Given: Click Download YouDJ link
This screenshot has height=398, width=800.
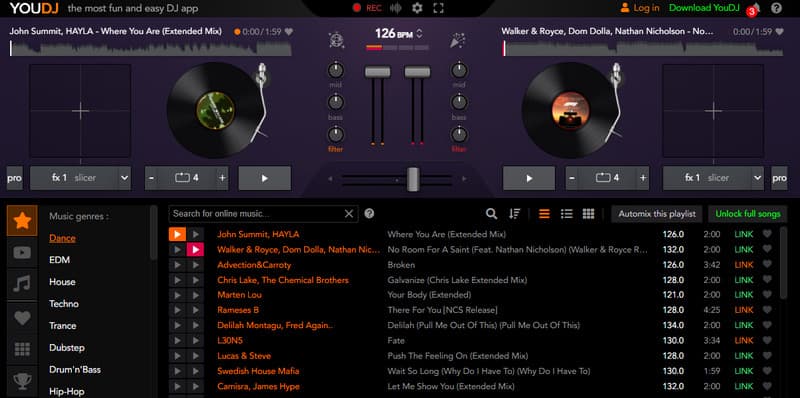Looking at the screenshot, I should point(704,8).
